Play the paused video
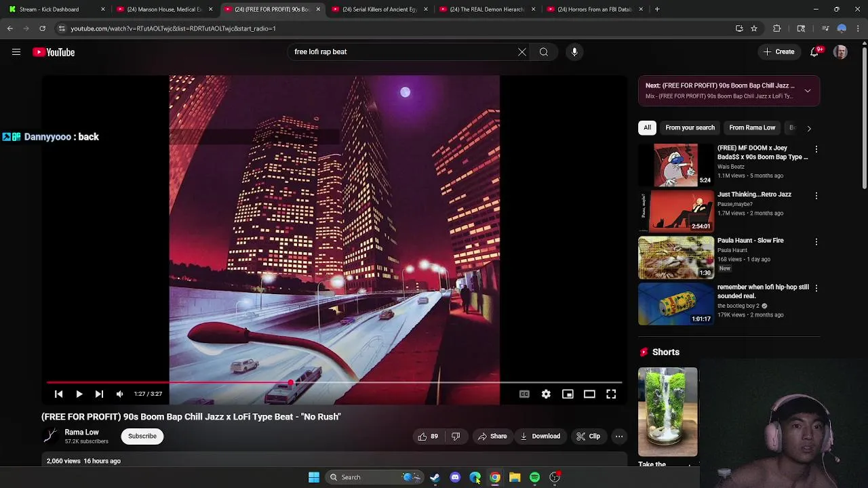The width and height of the screenshot is (868, 488). 79,394
